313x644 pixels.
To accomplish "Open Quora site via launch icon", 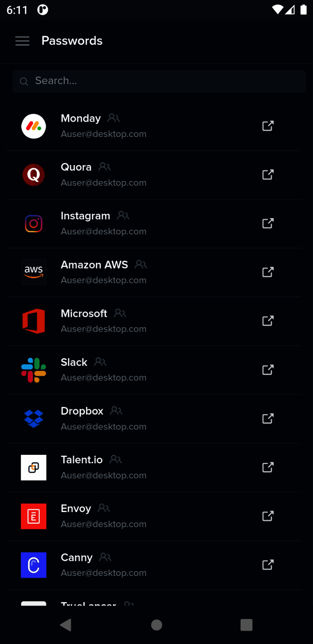I will tap(267, 175).
